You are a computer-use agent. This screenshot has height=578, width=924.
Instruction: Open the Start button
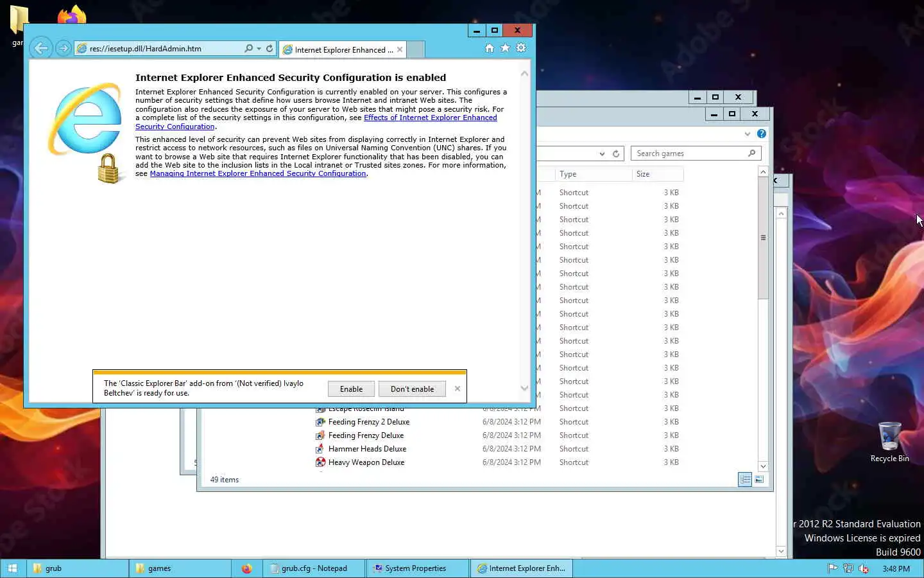tap(13, 568)
